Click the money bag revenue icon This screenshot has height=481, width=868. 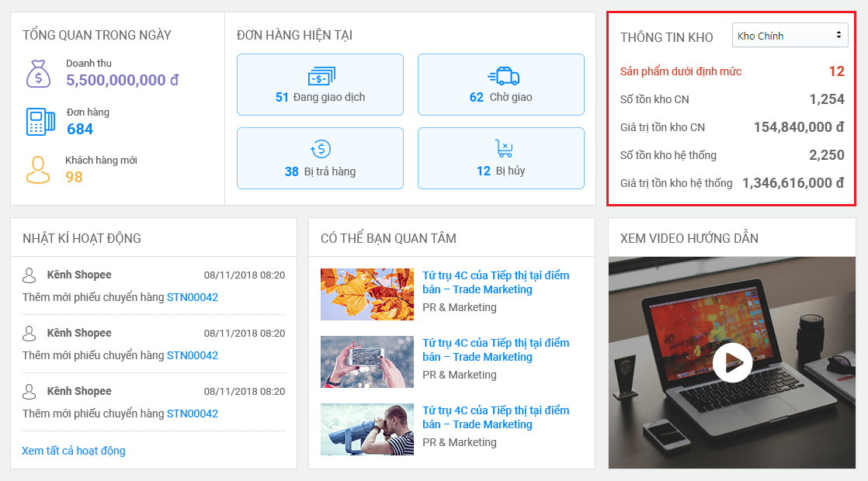click(x=38, y=74)
